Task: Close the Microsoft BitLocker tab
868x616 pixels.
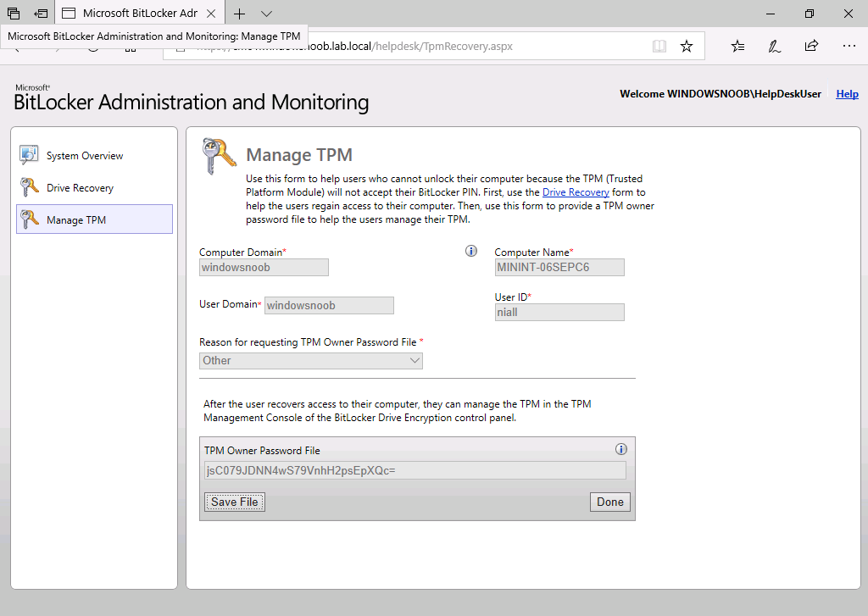Action: [x=211, y=14]
